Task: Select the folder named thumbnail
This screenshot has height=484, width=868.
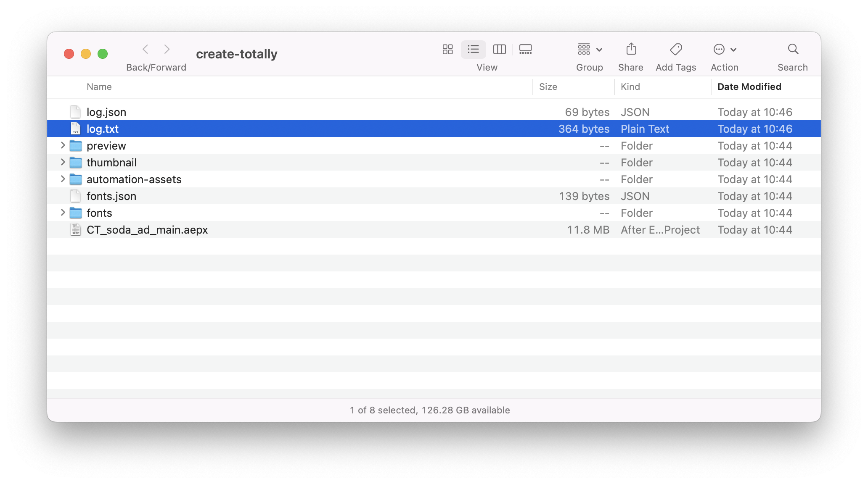Action: (x=111, y=163)
